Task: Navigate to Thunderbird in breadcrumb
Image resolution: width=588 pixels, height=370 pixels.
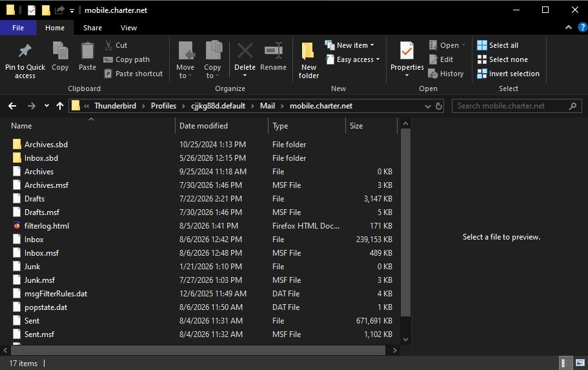Action: [115, 106]
